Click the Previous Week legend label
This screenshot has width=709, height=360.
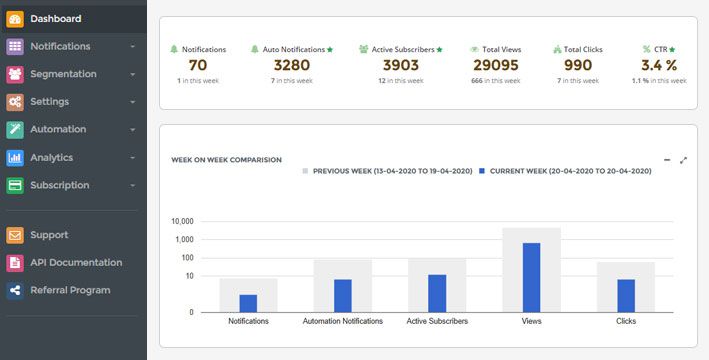[x=392, y=171]
